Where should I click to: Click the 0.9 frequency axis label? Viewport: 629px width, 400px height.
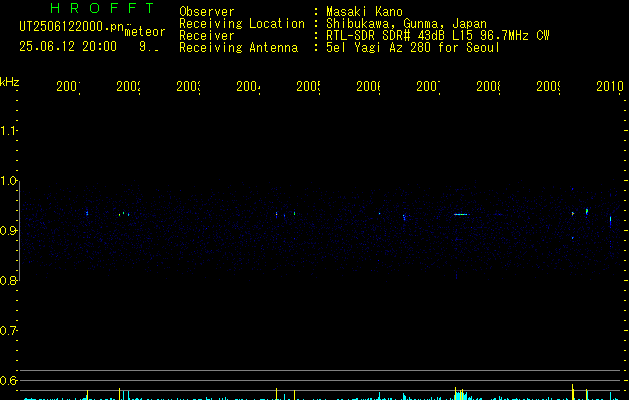[x=8, y=231]
